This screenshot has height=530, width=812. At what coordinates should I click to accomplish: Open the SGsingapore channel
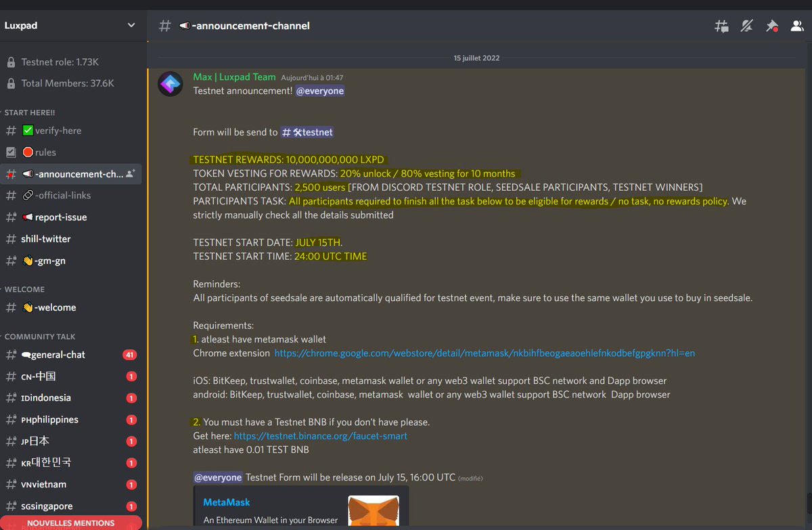tap(71, 506)
